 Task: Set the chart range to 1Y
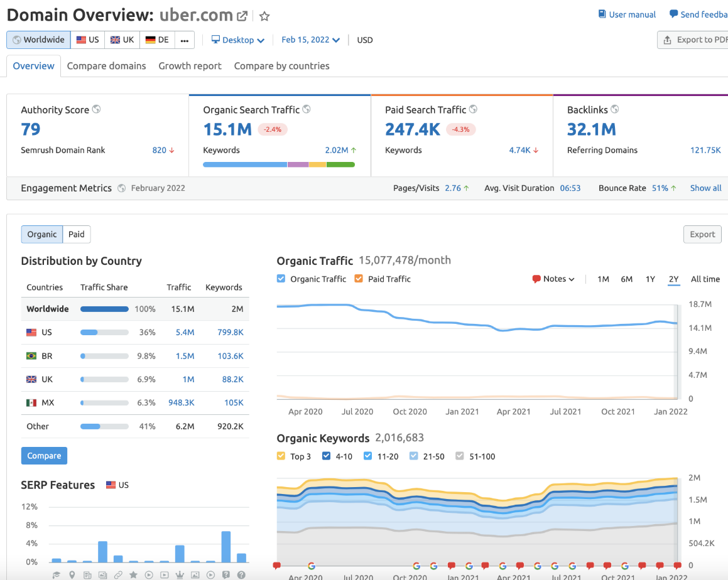click(650, 279)
